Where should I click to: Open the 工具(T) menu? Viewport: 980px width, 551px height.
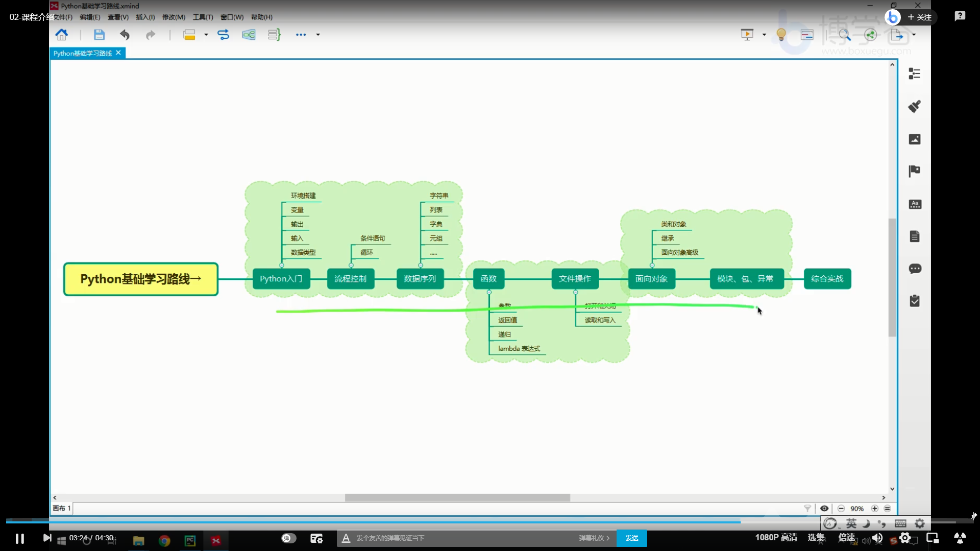[x=203, y=17]
